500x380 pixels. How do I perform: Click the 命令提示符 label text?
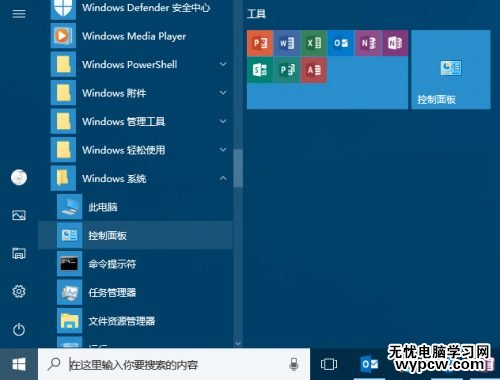[x=112, y=264]
